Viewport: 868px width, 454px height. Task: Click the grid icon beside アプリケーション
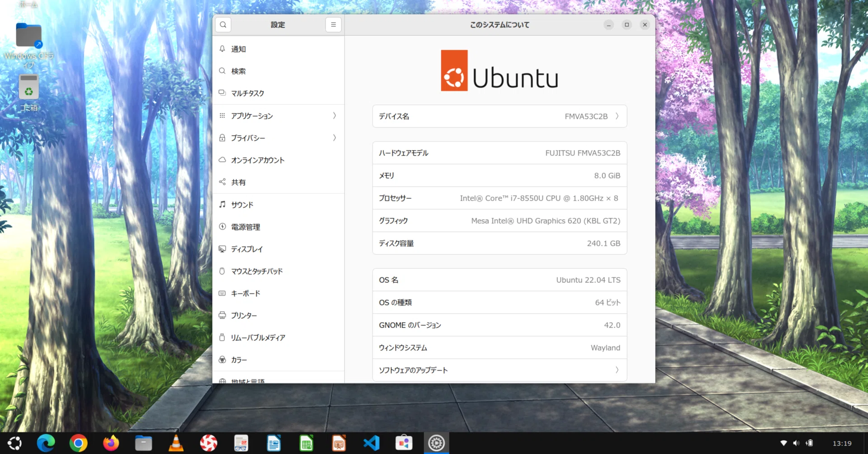point(222,116)
